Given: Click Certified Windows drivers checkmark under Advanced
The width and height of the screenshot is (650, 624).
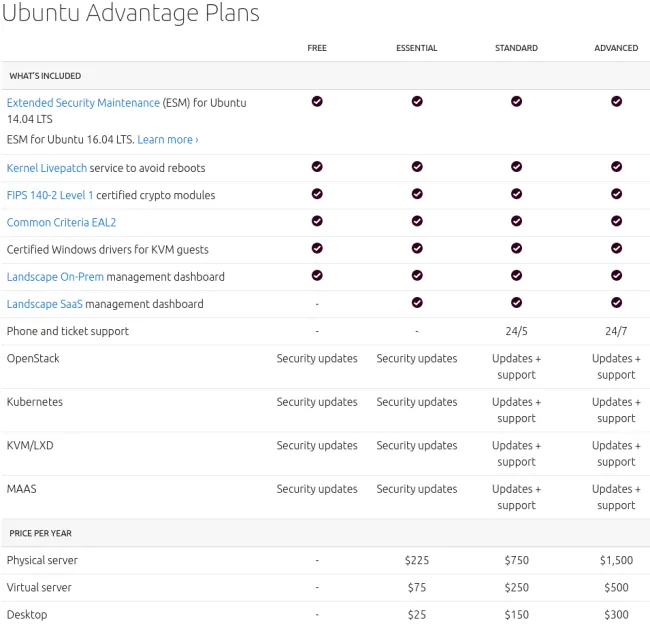Looking at the screenshot, I should pyautogui.click(x=616, y=248).
